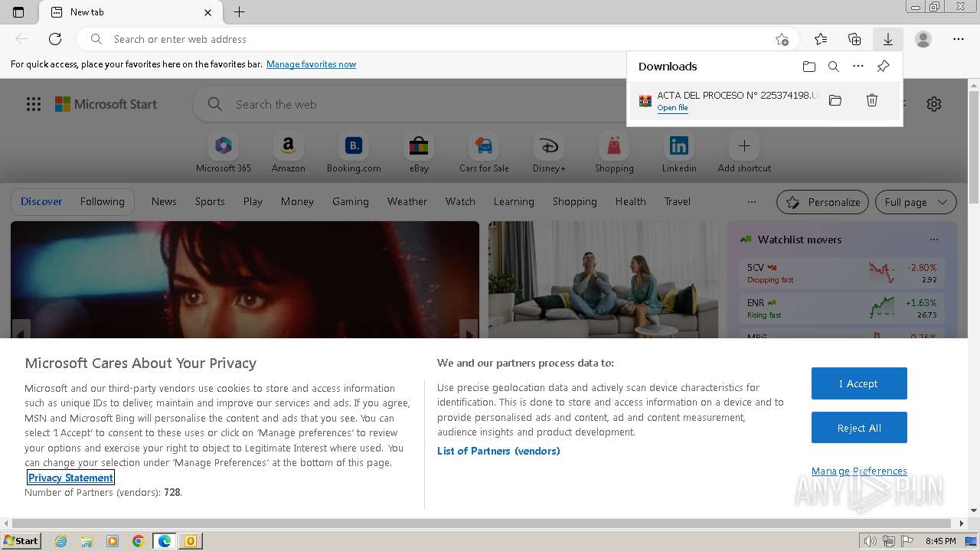Click Open file under downloaded archive
Viewport: 980px width, 551px height.
click(672, 108)
